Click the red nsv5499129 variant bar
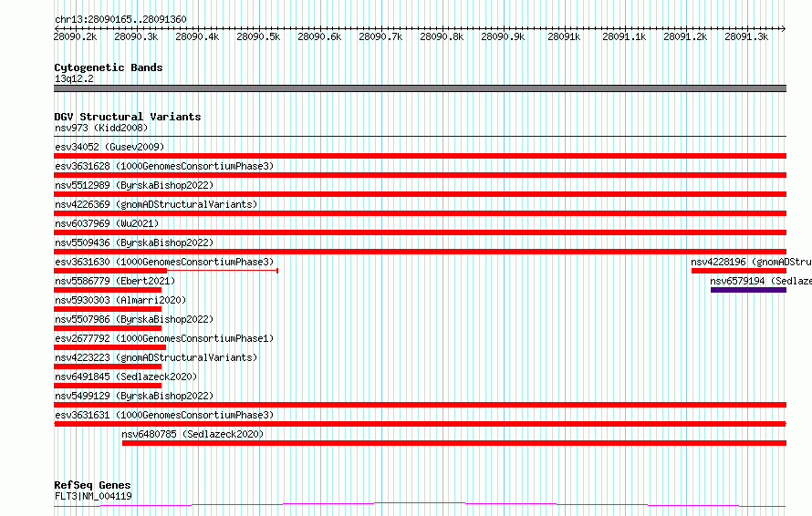The image size is (812, 516). tap(420, 405)
